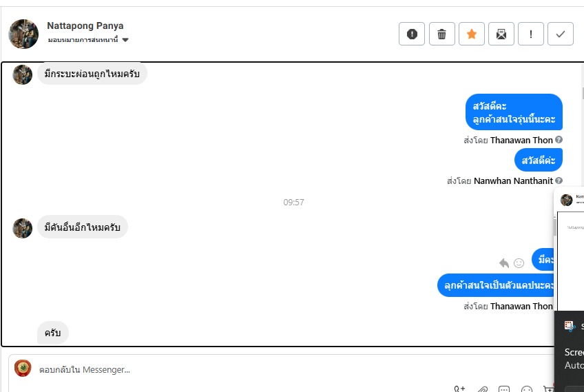The height and width of the screenshot is (392, 584).
Task: Click the help icon next to Thanawan Thon
Action: coord(559,140)
